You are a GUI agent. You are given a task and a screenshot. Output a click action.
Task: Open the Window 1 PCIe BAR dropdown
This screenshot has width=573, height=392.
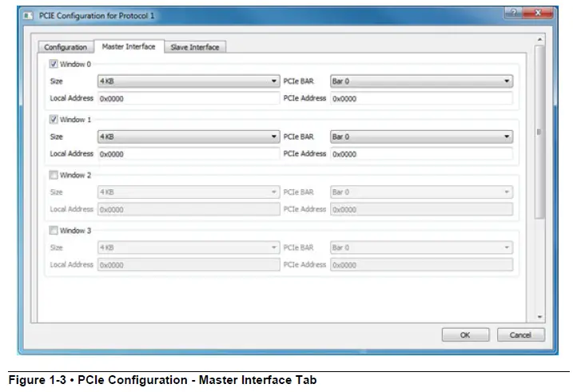point(421,137)
